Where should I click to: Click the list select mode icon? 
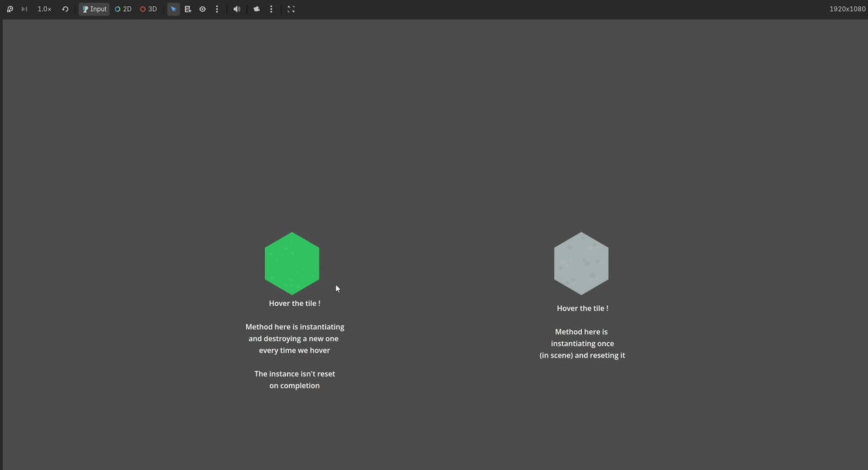[x=188, y=9]
